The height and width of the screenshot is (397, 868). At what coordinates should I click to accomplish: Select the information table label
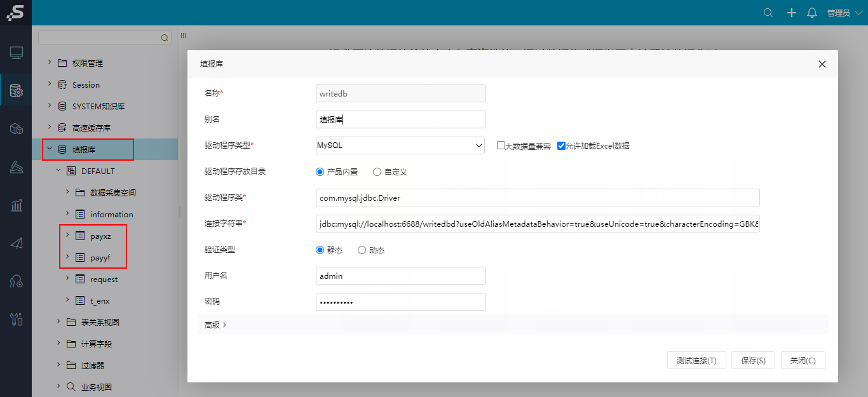click(x=112, y=214)
